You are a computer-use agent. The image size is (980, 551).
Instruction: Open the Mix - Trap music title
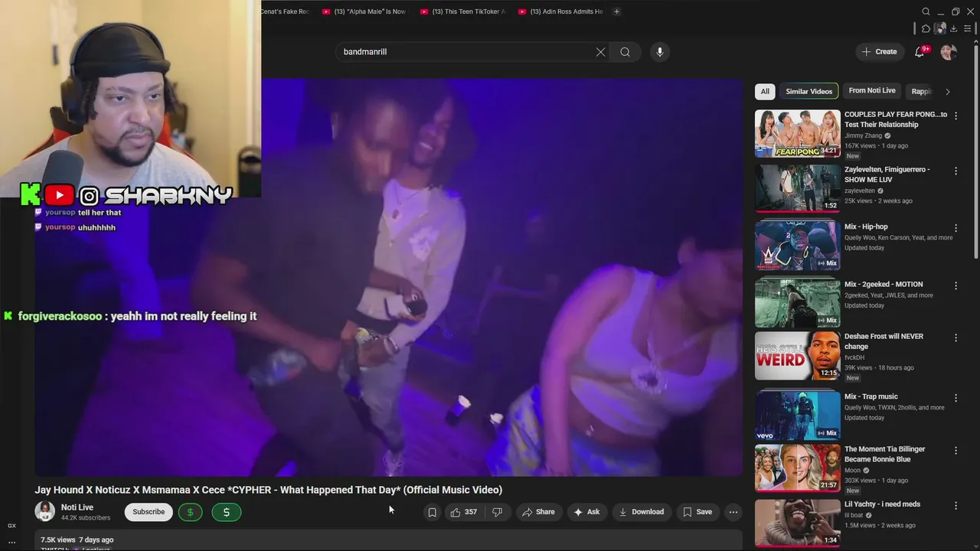point(871,397)
